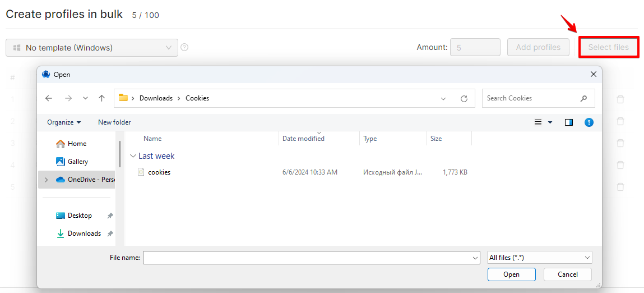This screenshot has height=293, width=644.
Task: Click the Add profiles button
Action: pyautogui.click(x=538, y=47)
